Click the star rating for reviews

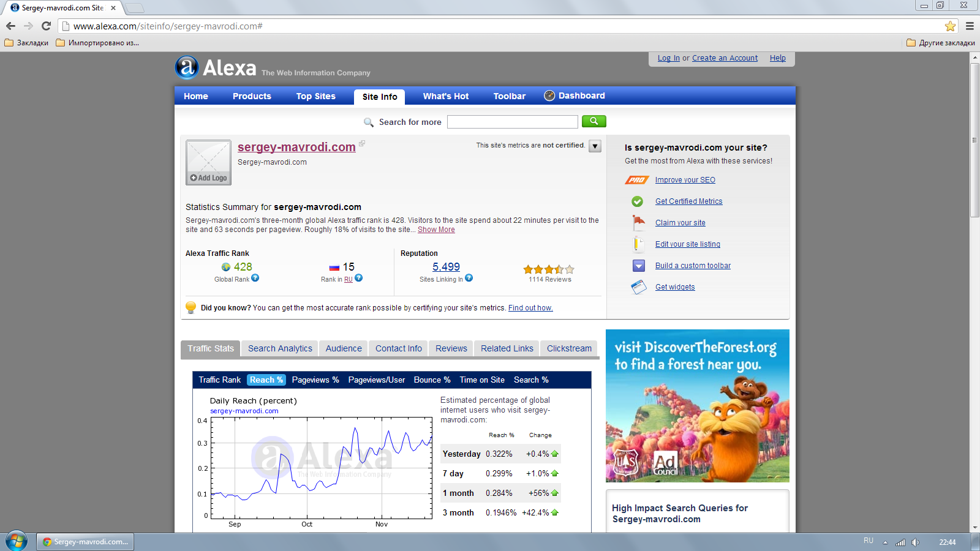coord(549,269)
